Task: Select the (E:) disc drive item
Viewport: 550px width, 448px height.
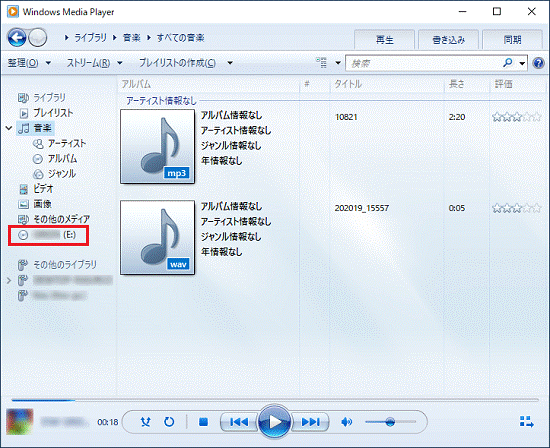Action: tap(48, 235)
